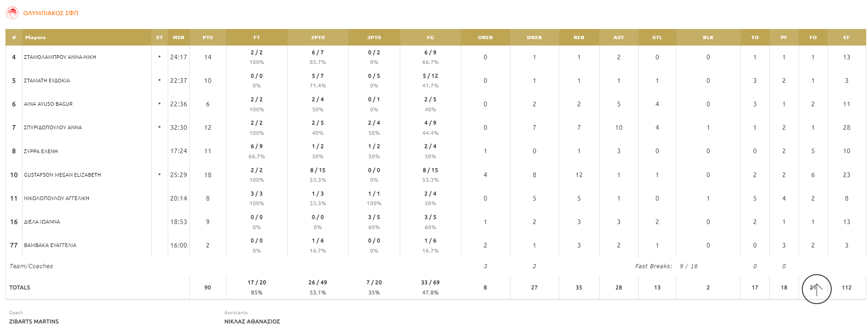Click the Olympiacos team logo icon
Screen dimensions: 868x328
tap(12, 13)
